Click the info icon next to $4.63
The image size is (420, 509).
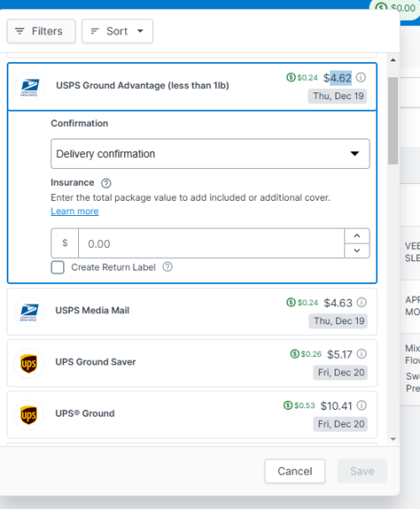[361, 302]
